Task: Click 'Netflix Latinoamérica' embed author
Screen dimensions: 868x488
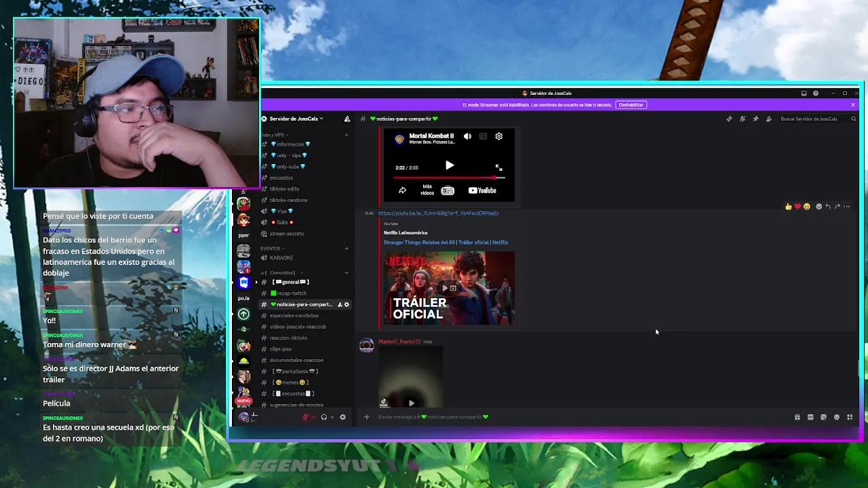Action: [x=406, y=233]
